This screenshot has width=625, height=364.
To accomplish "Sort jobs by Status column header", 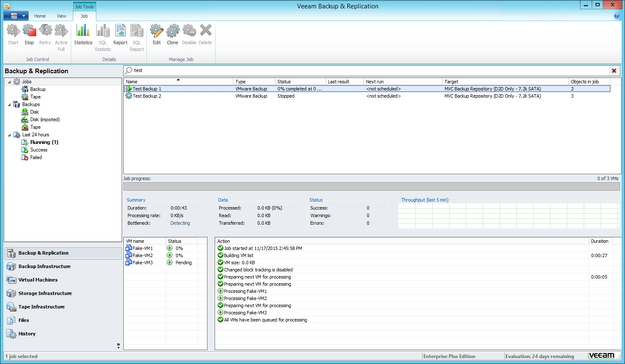I will tap(301, 82).
